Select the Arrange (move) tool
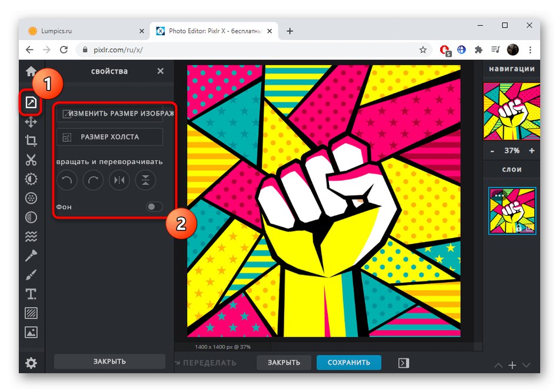 tap(31, 122)
